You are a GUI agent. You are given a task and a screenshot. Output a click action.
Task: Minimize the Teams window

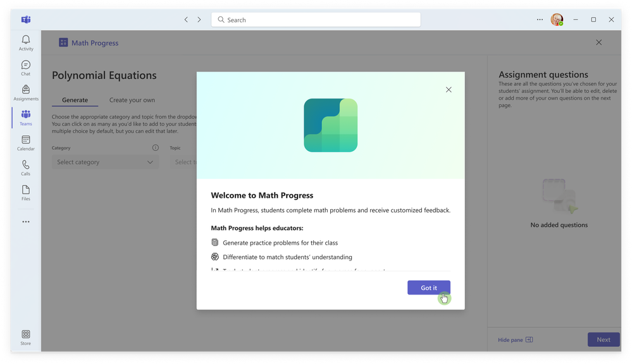tap(576, 20)
